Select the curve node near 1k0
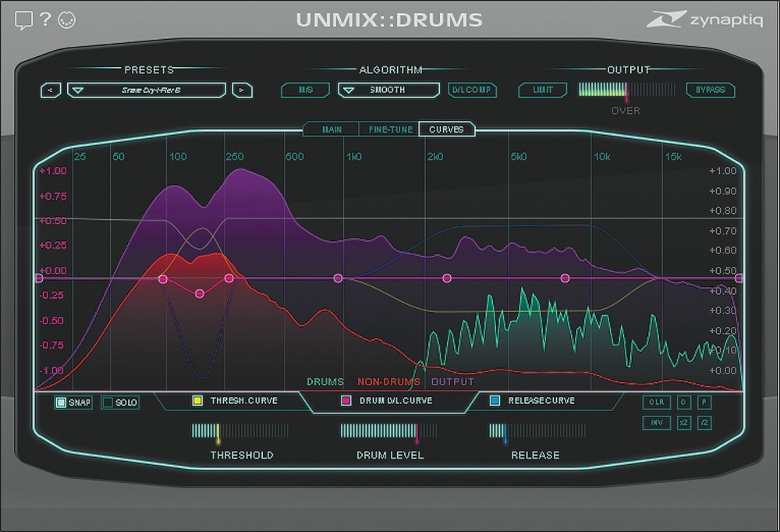 pyautogui.click(x=338, y=278)
